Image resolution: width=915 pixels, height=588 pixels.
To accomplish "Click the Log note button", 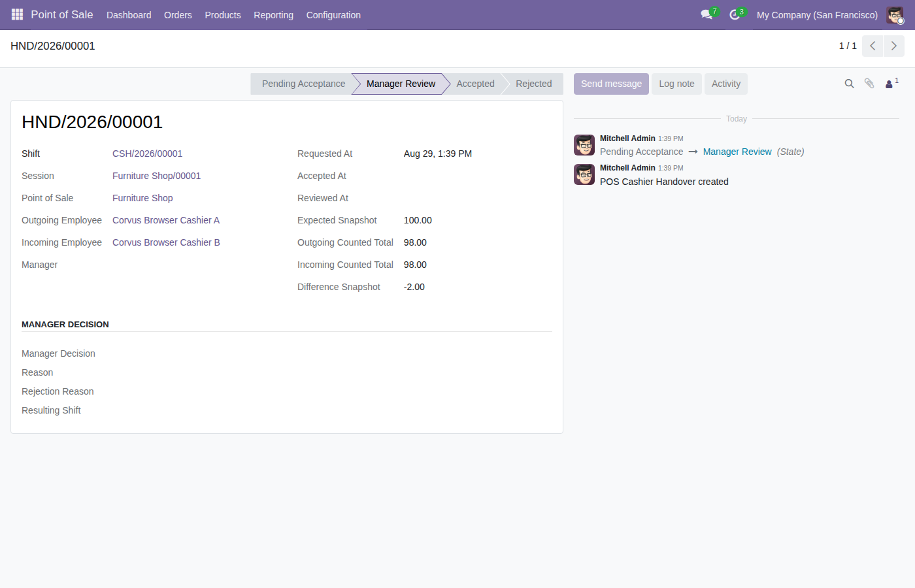I will (x=676, y=84).
